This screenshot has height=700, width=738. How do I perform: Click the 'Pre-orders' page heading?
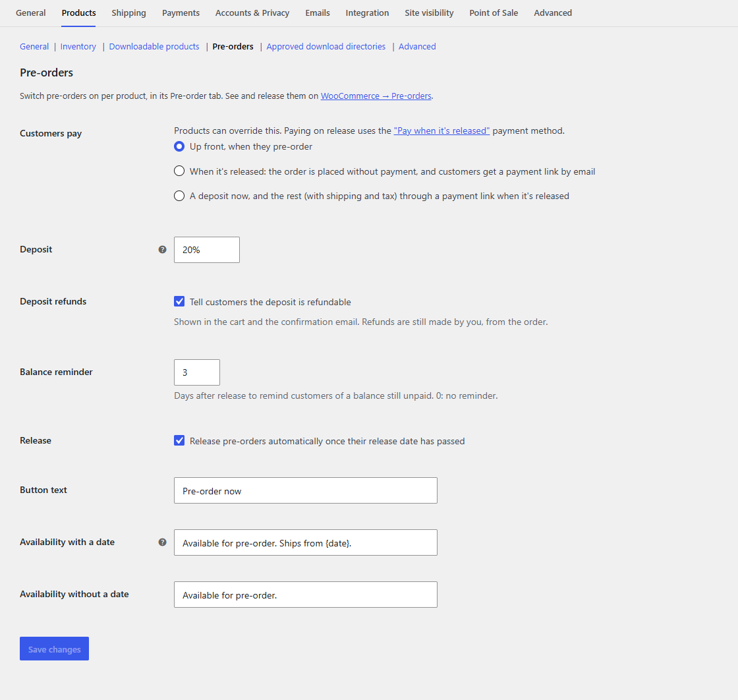(x=46, y=73)
